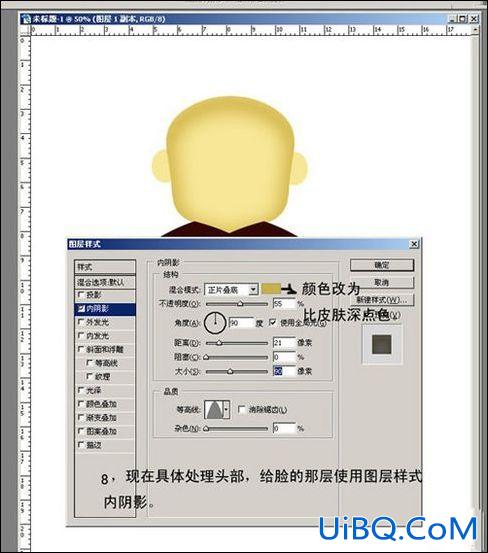Click the 新建样式(W)... button

382,300
